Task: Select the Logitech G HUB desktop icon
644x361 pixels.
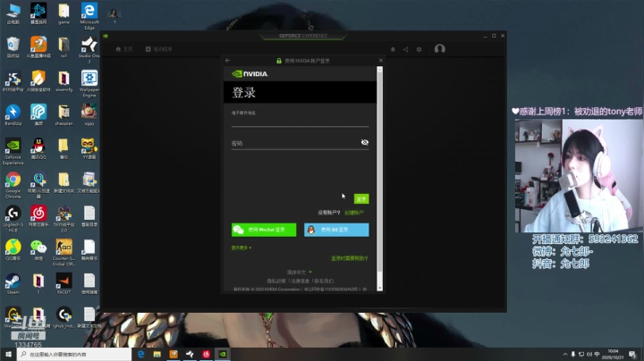Action: 13,219
